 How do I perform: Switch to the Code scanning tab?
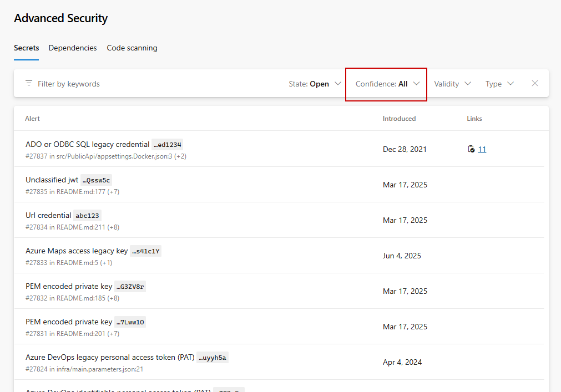(132, 48)
